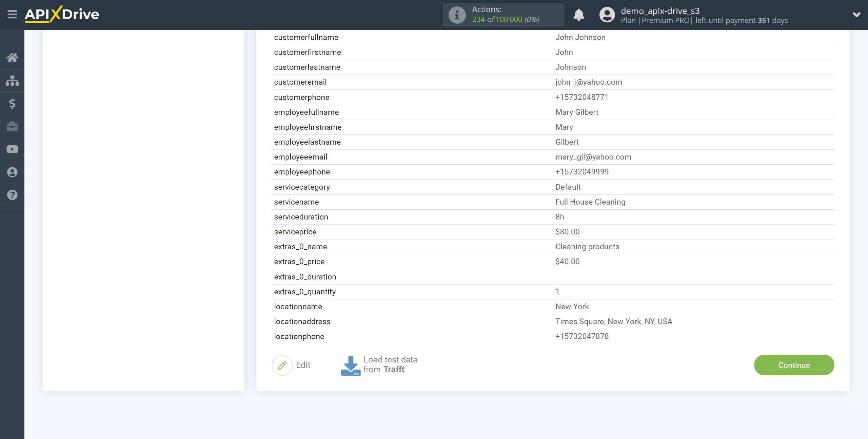The image size is (868, 439).
Task: Click the serviceprice field label
Action: tap(295, 232)
